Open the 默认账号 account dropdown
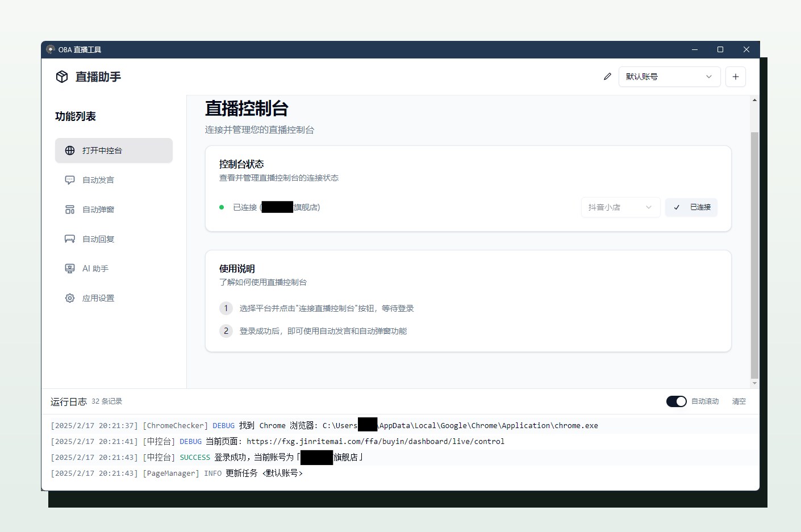 tap(669, 77)
